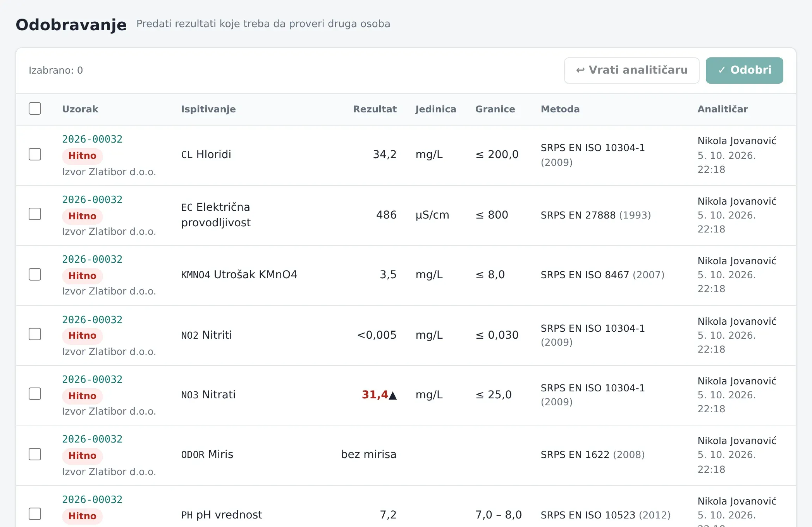Click the out-of-limit 31,4 result value
Screen dimensions: 812x527
click(375, 394)
